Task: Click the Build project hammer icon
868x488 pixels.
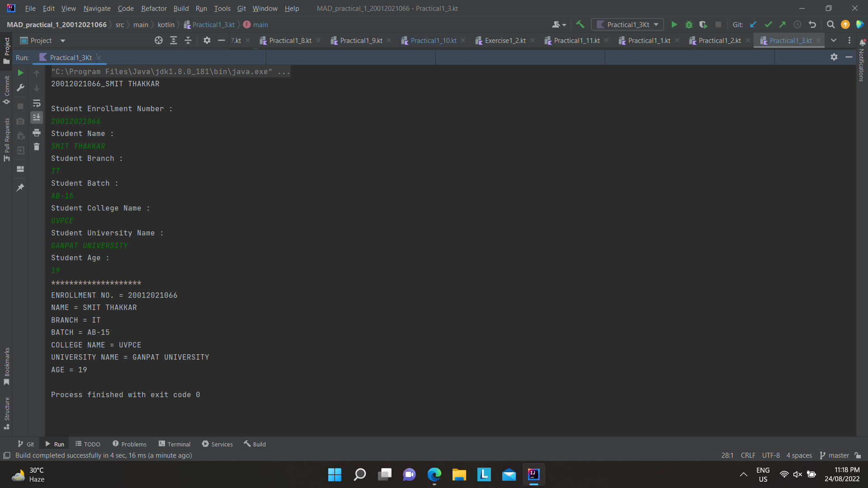Action: (580, 25)
